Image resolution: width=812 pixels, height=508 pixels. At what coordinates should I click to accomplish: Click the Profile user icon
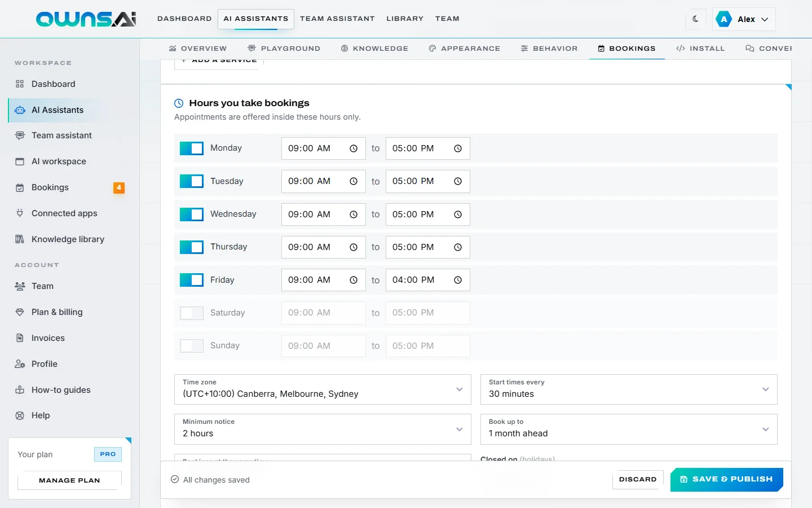[20, 364]
